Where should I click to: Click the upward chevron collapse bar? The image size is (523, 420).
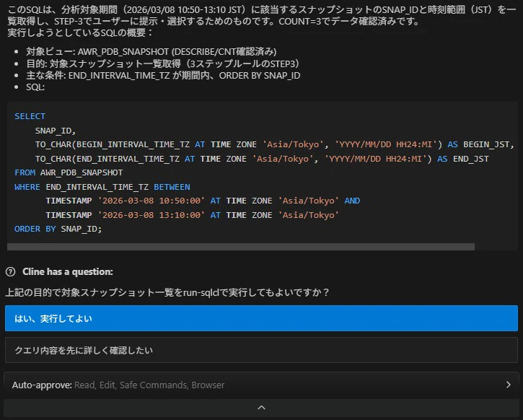(x=261, y=407)
